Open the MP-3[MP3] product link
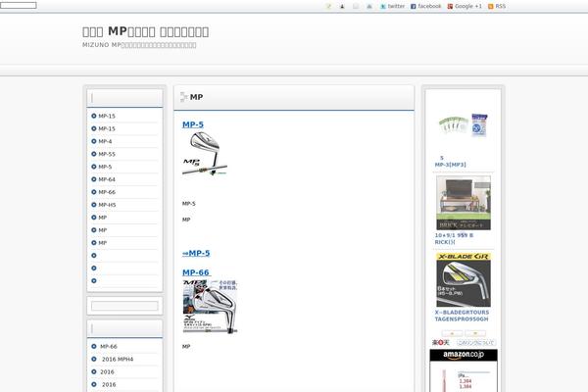The width and height of the screenshot is (588, 392). 450,165
